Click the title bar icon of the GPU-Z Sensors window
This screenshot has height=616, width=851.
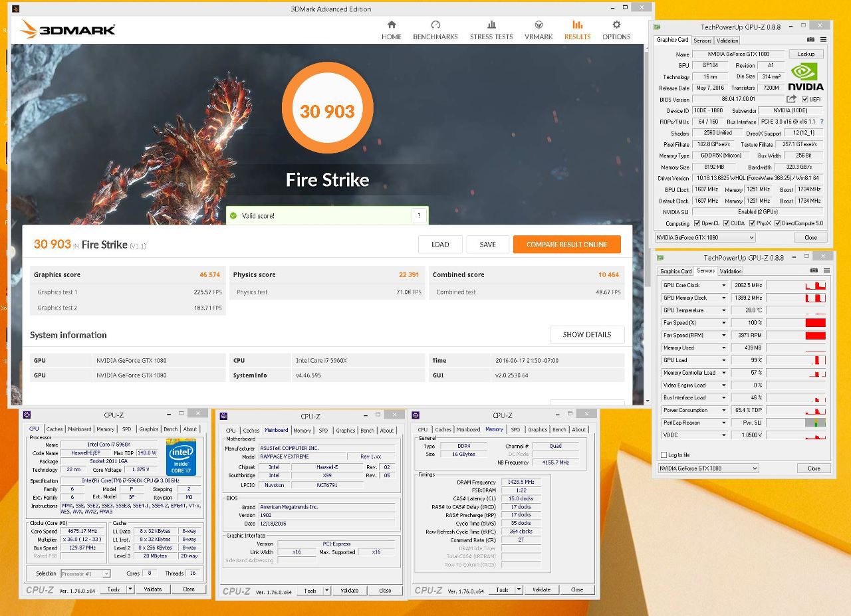click(x=660, y=258)
